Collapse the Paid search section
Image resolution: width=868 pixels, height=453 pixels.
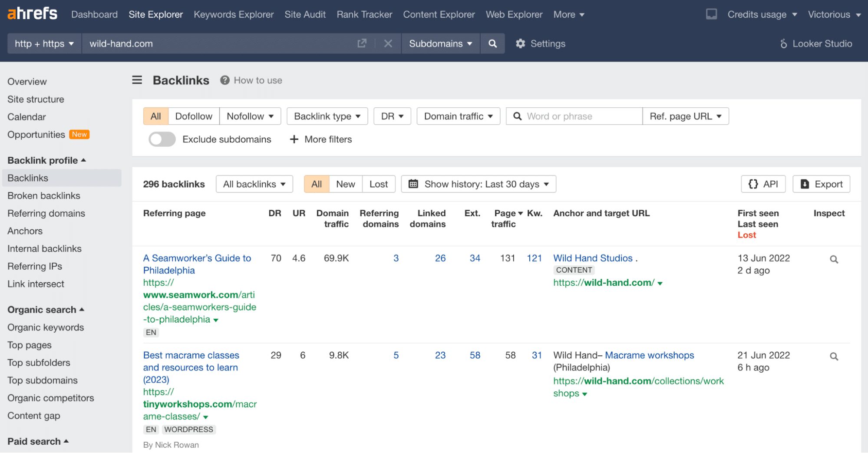pyautogui.click(x=38, y=441)
